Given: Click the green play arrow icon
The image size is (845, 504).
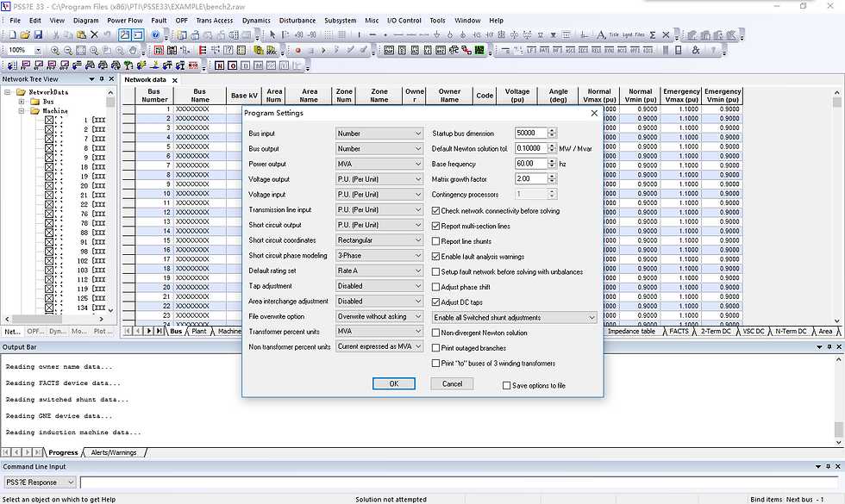Looking at the screenshot, I should [x=323, y=51].
